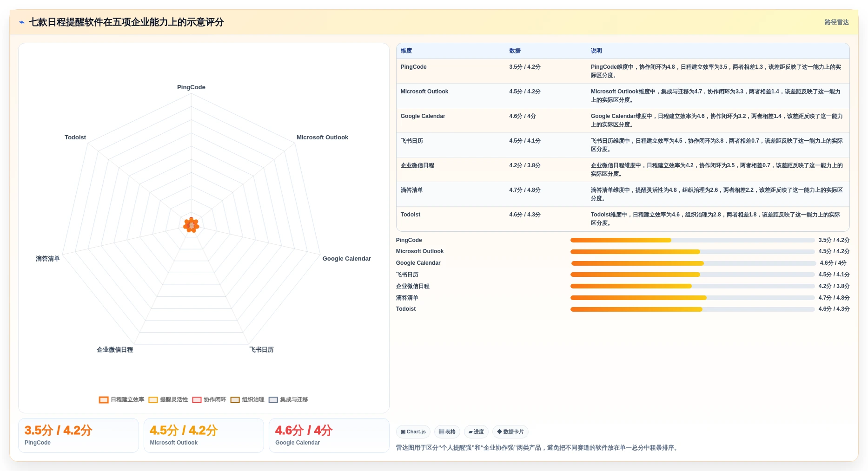Open the Google Calendar 4.6分 / 4分 data card
The height and width of the screenshot is (471, 868).
[x=329, y=435]
